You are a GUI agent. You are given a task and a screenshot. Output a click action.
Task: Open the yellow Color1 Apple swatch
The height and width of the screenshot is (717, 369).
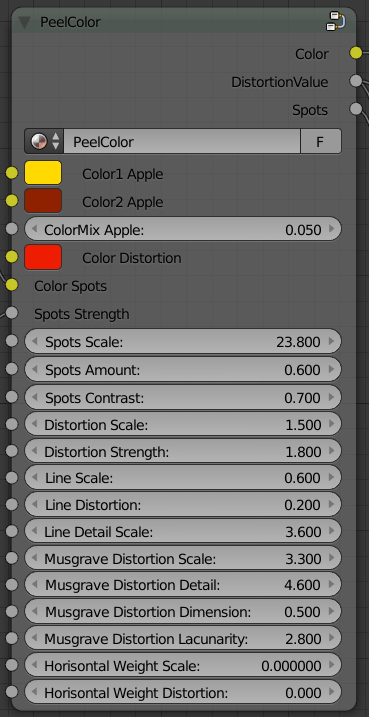(x=43, y=173)
